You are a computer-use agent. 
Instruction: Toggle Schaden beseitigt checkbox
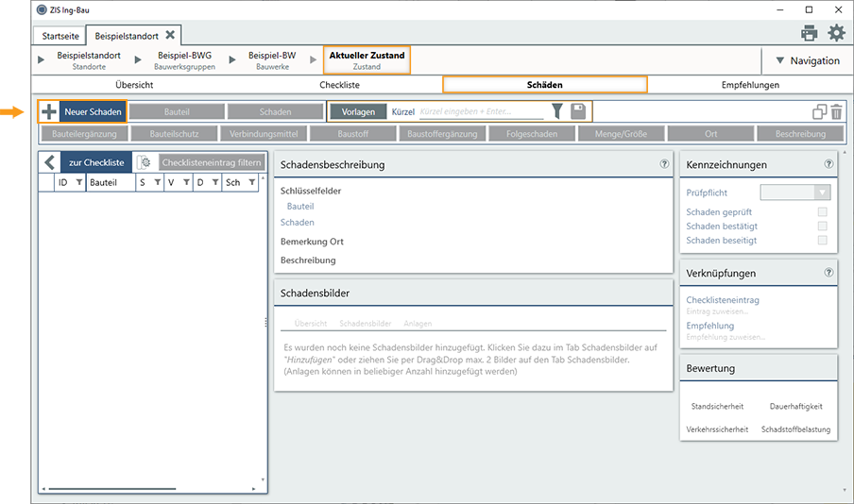click(x=823, y=240)
